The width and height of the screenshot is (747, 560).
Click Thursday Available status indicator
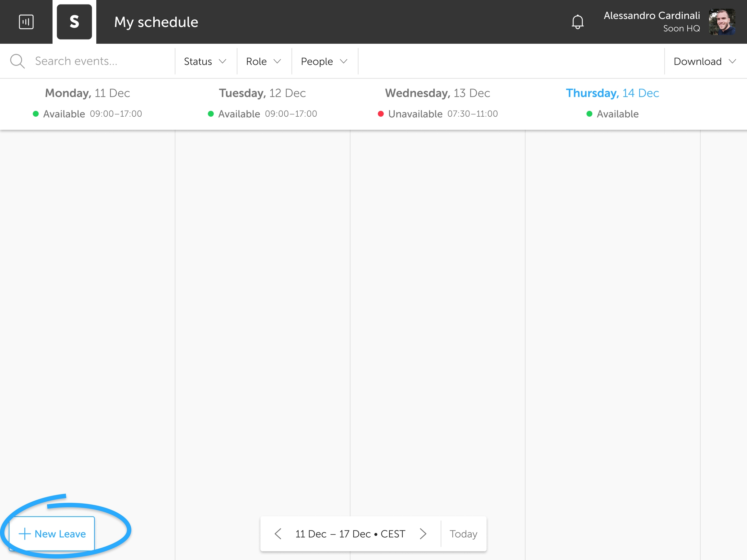pos(612,114)
